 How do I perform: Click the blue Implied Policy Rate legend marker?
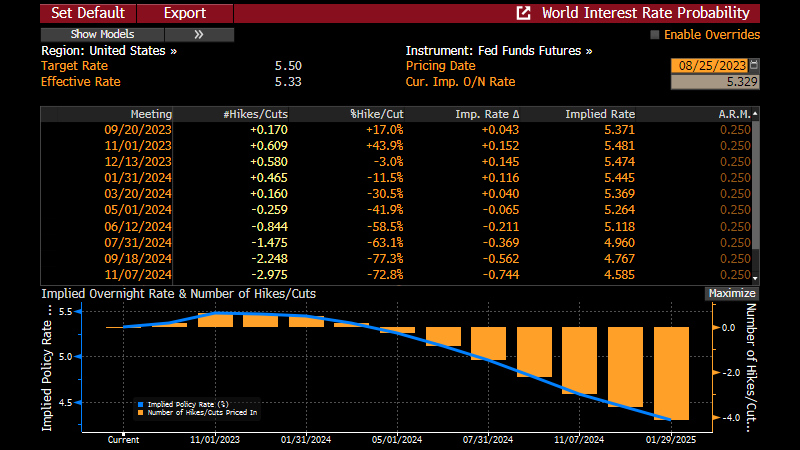click(140, 404)
